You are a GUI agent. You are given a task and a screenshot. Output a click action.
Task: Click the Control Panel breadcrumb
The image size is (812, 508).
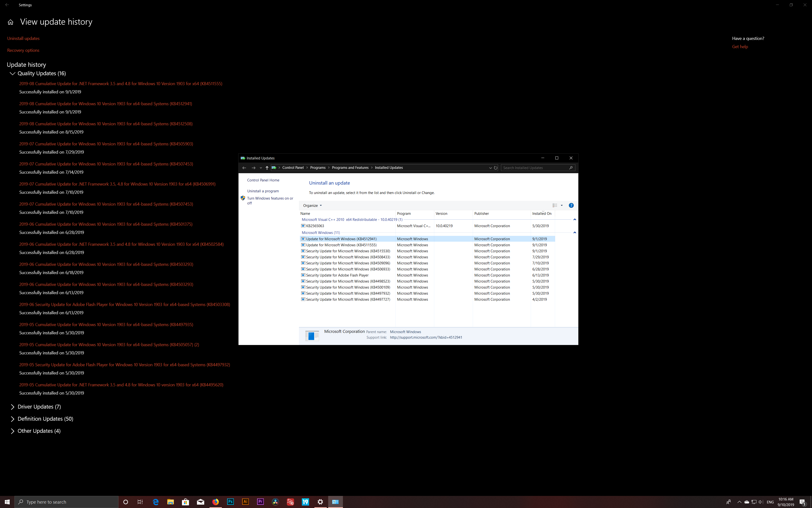coord(293,168)
